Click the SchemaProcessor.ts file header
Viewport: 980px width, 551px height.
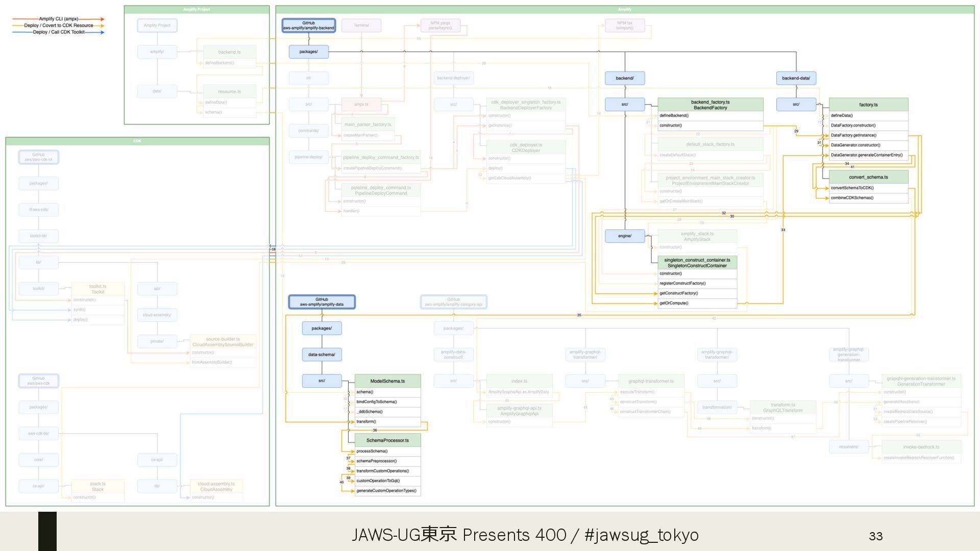pos(387,440)
